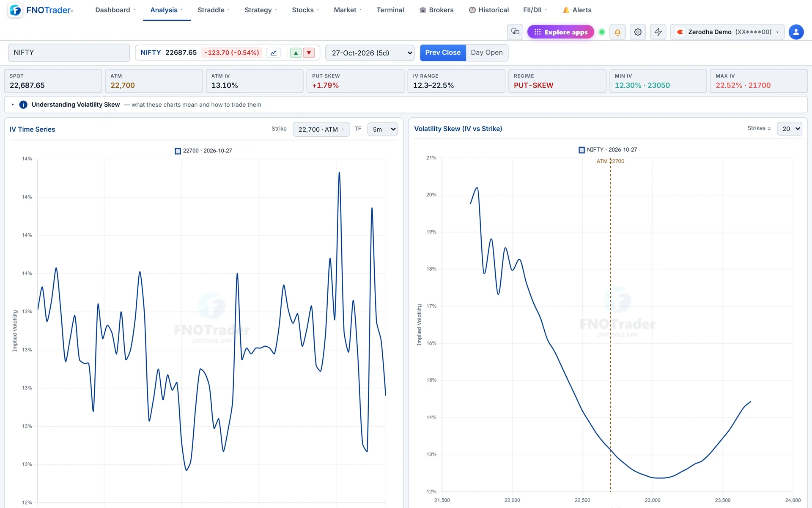Click the info icon beside Understanding Volatility Skew
This screenshot has height=508, width=812.
click(x=23, y=105)
